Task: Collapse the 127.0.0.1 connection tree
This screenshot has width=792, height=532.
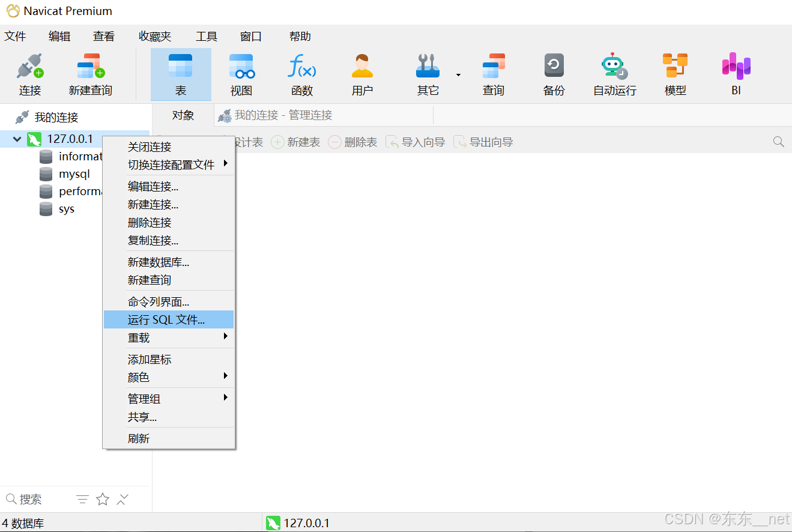Action: [17, 139]
